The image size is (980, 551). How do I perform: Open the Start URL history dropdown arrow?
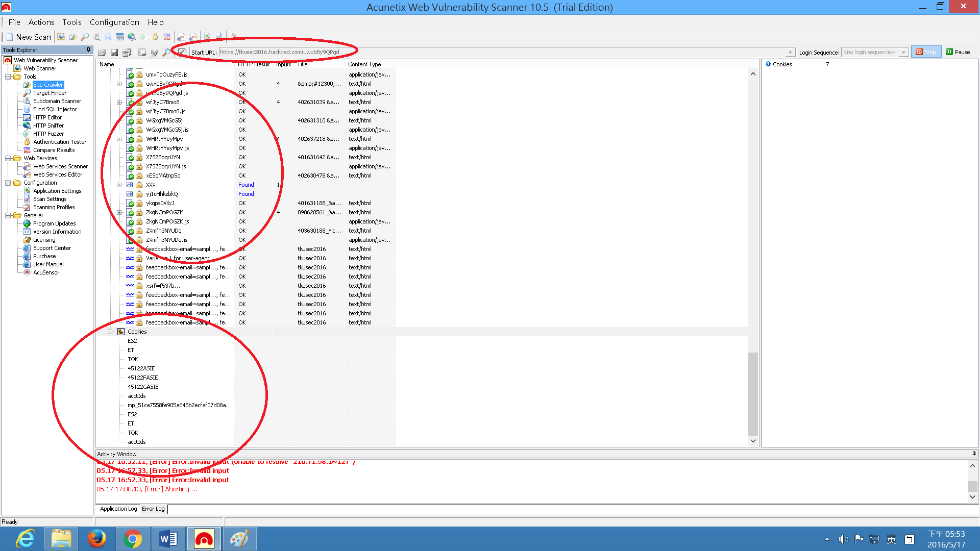(790, 52)
